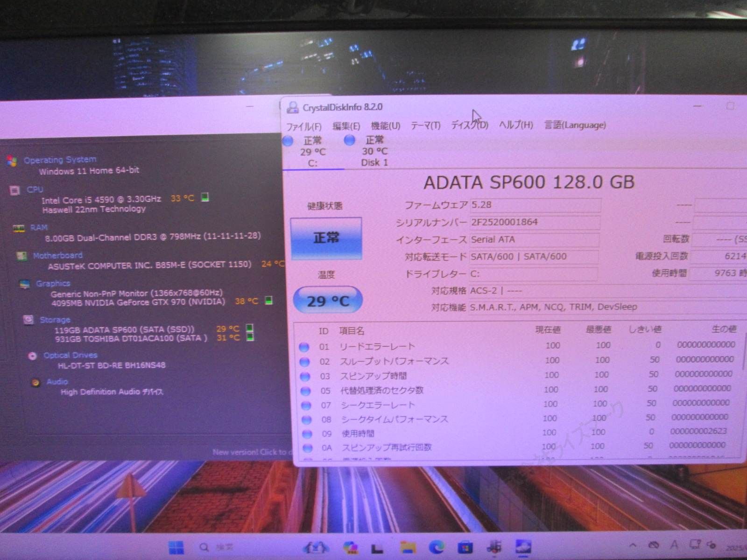Click the Intel Core i5 4590 line in Speccy
The image size is (747, 560).
click(101, 200)
